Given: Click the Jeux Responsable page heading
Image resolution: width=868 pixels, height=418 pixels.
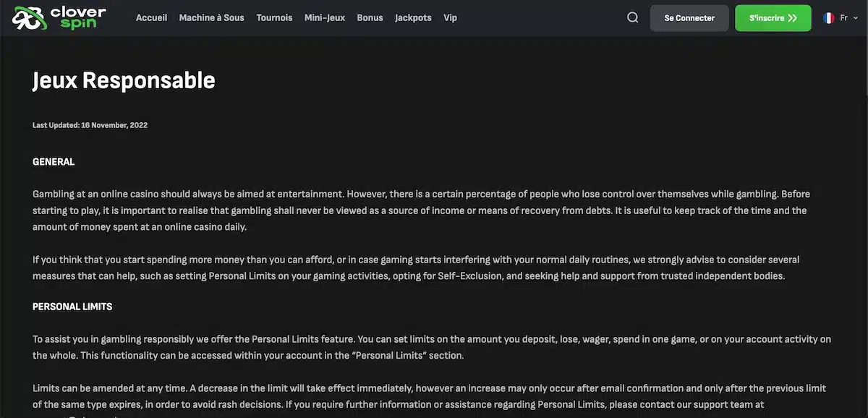Looking at the screenshot, I should [124, 80].
